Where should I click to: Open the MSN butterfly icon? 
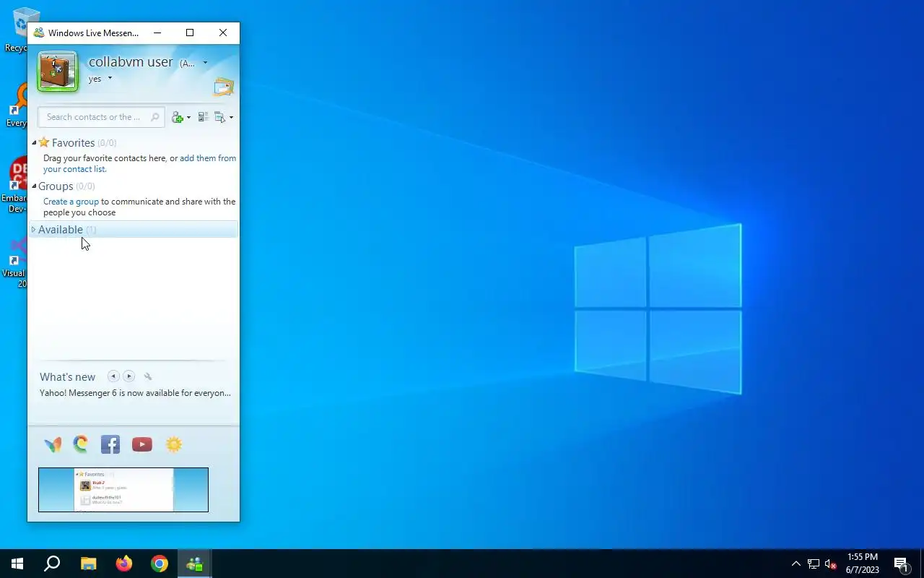(x=53, y=445)
